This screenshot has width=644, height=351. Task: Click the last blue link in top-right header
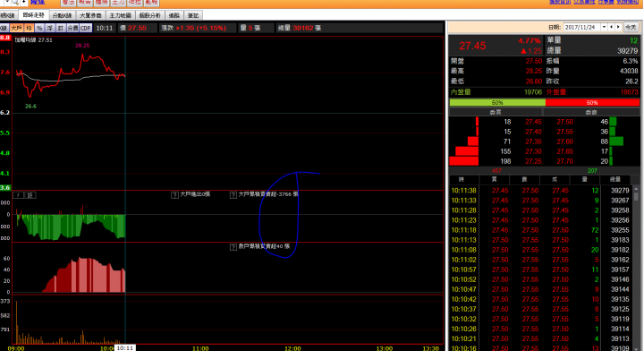[628, 2]
